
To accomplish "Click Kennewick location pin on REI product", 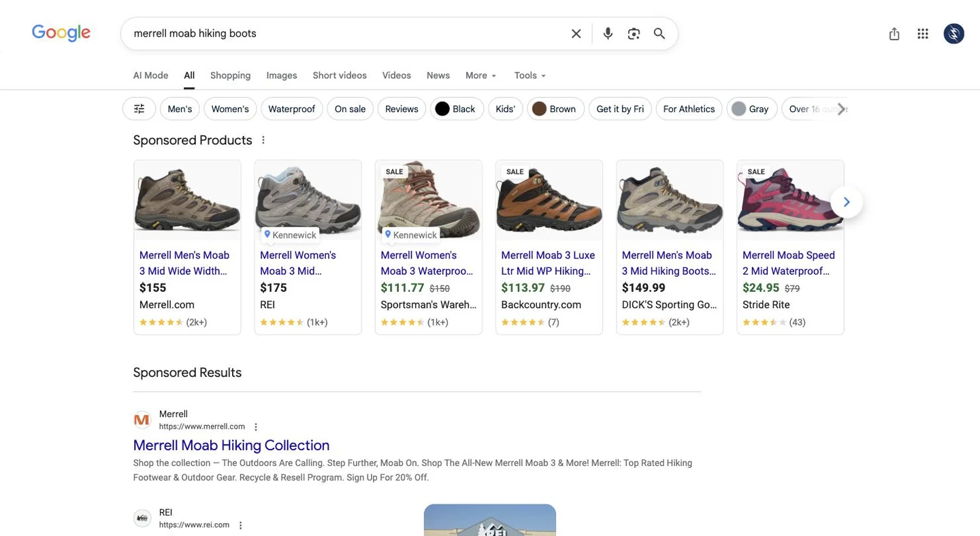I will 290,235.
